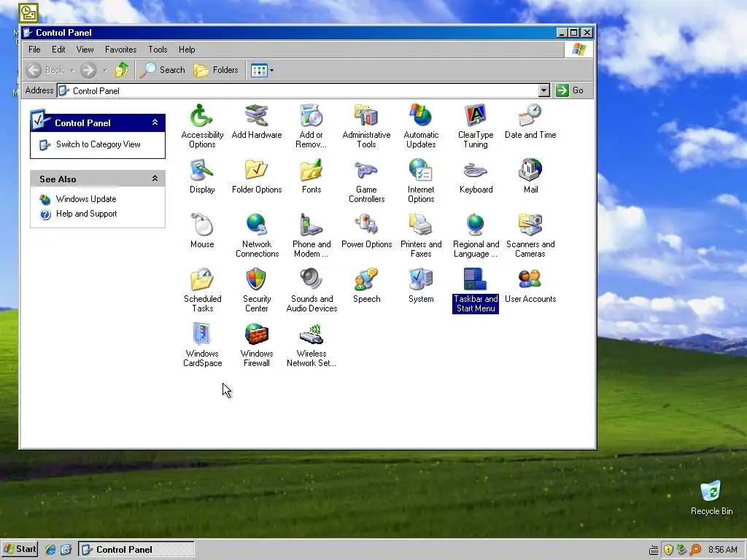Open the Tools menu

point(158,50)
